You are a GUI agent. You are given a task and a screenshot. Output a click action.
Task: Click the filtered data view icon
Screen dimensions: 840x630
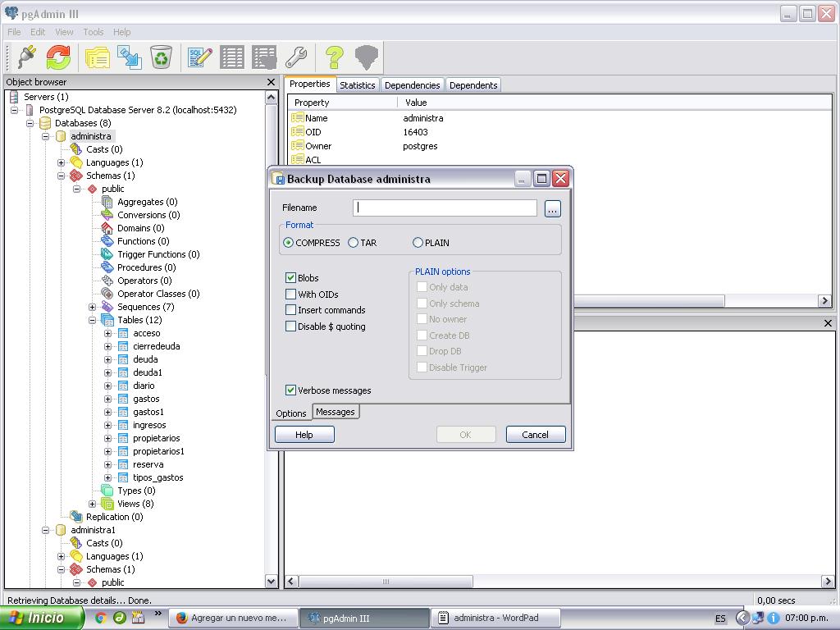[x=264, y=57]
